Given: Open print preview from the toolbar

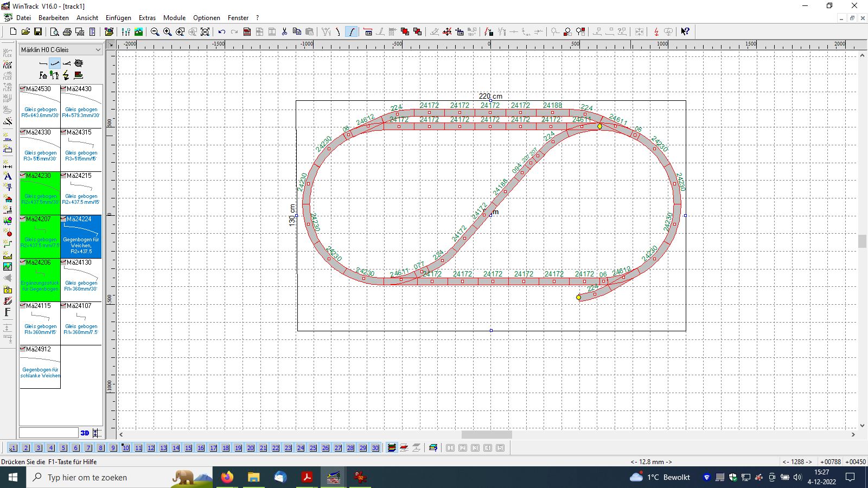Looking at the screenshot, I should click(54, 32).
